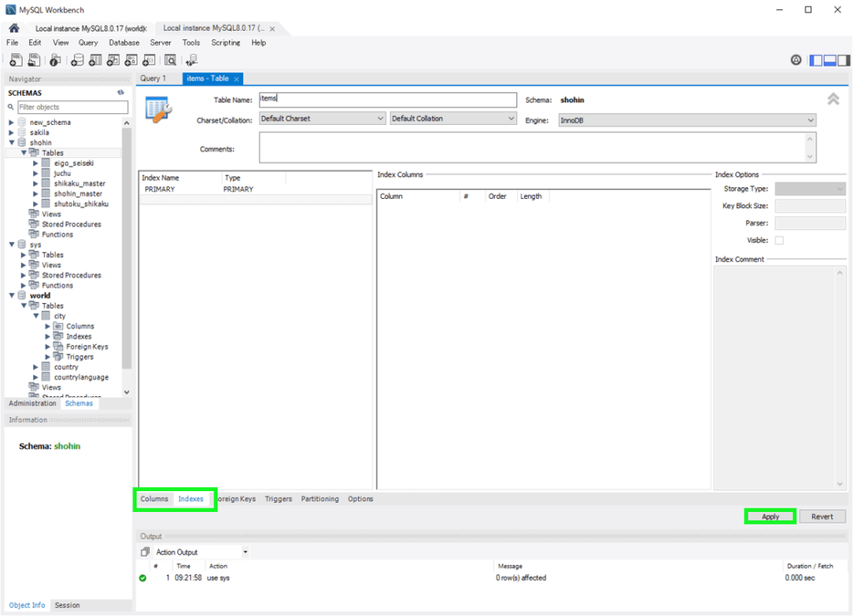This screenshot has width=853, height=616.
Task: Switch to the Triggers tab
Action: tap(278, 499)
